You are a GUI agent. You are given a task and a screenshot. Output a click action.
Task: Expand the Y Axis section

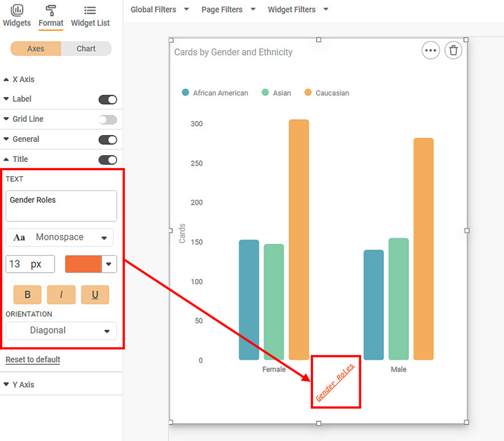point(22,384)
